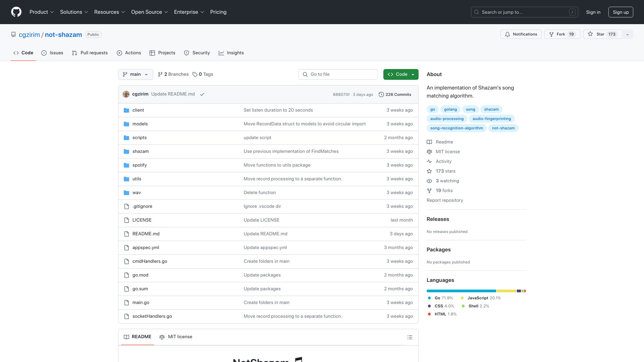The width and height of the screenshot is (644, 362).
Task: Click the Go segment of languages bar
Action: tap(461, 291)
